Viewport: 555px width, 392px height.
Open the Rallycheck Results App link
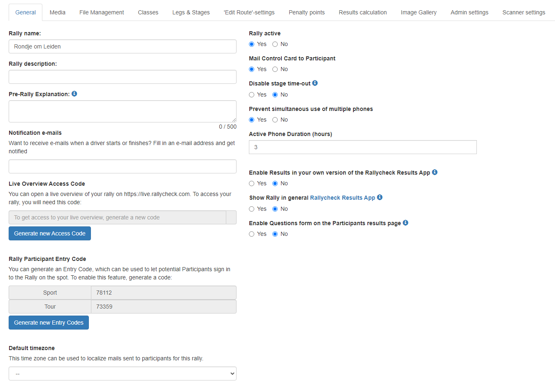point(342,198)
